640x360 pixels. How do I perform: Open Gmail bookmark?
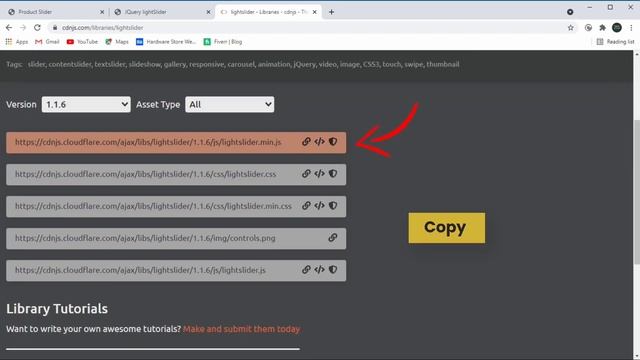[47, 42]
